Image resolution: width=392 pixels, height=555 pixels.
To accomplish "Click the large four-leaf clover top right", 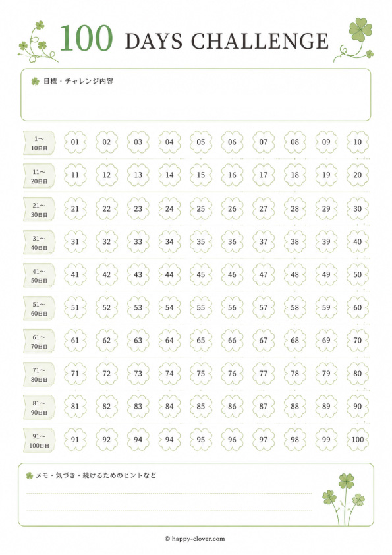I will point(360,30).
